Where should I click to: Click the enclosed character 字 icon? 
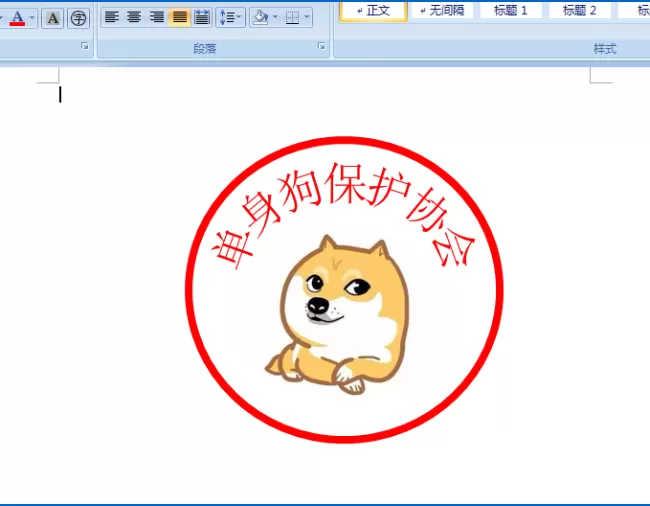pyautogui.click(x=78, y=18)
